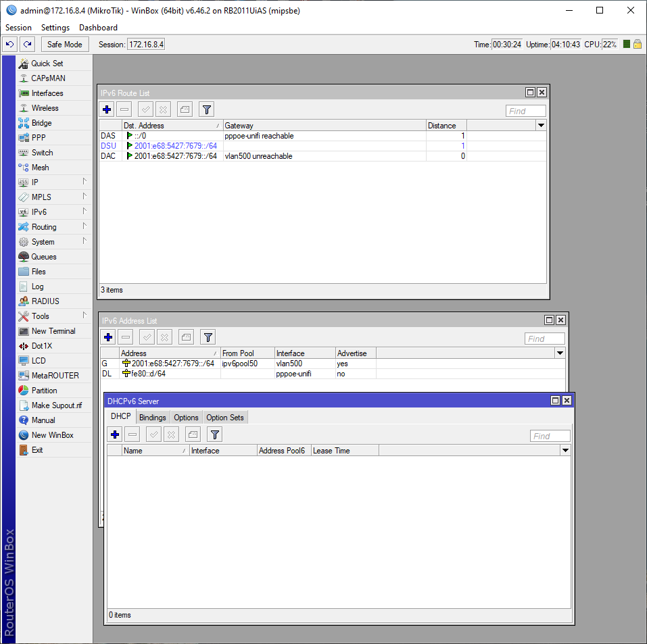
Task: Click the Undo toolbar icon
Action: pyautogui.click(x=10, y=44)
